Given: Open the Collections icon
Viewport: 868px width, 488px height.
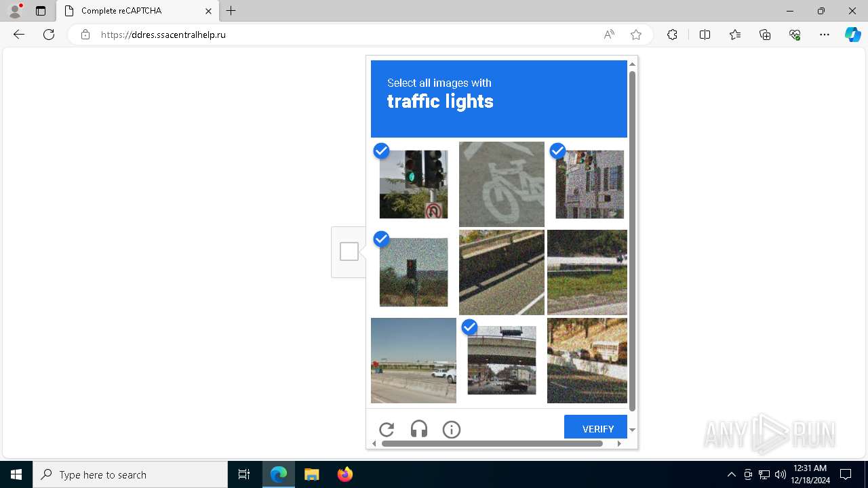Looking at the screenshot, I should (x=765, y=35).
